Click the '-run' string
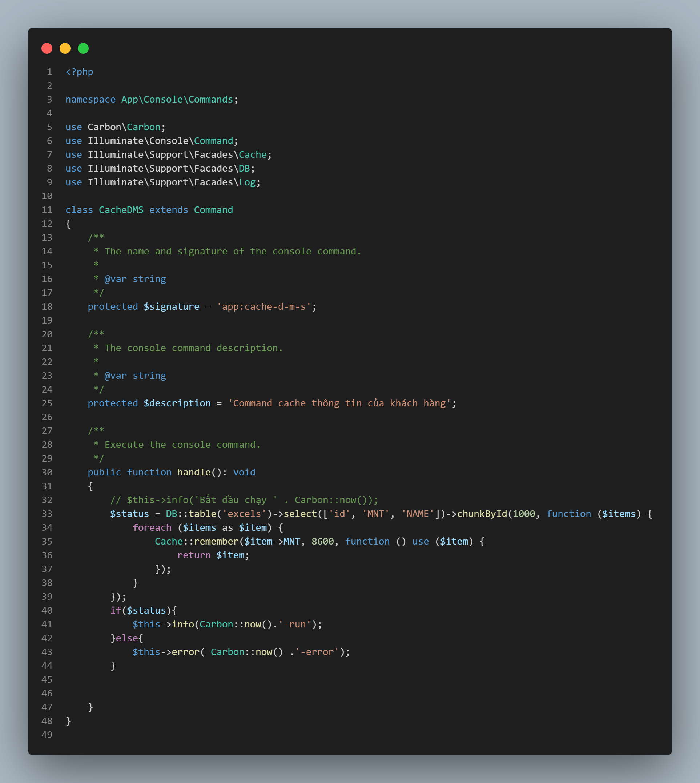The width and height of the screenshot is (700, 783). (295, 625)
